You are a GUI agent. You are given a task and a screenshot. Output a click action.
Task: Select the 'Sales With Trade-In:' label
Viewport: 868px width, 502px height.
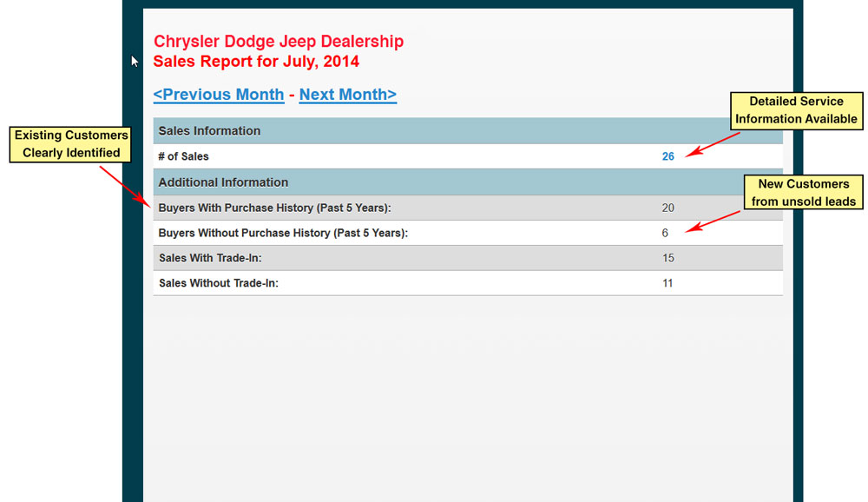(210, 258)
